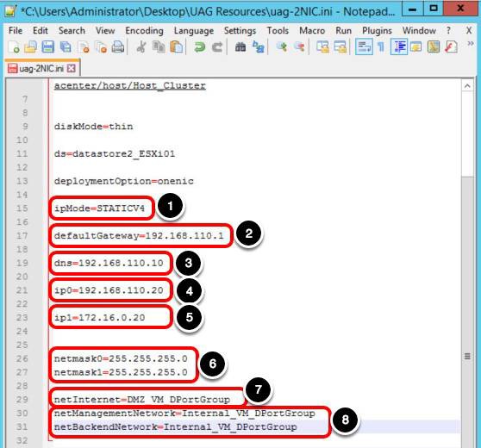The height and width of the screenshot is (448, 481).
Task: Toggle synchronized vertical scrolling
Action: click(x=322, y=47)
